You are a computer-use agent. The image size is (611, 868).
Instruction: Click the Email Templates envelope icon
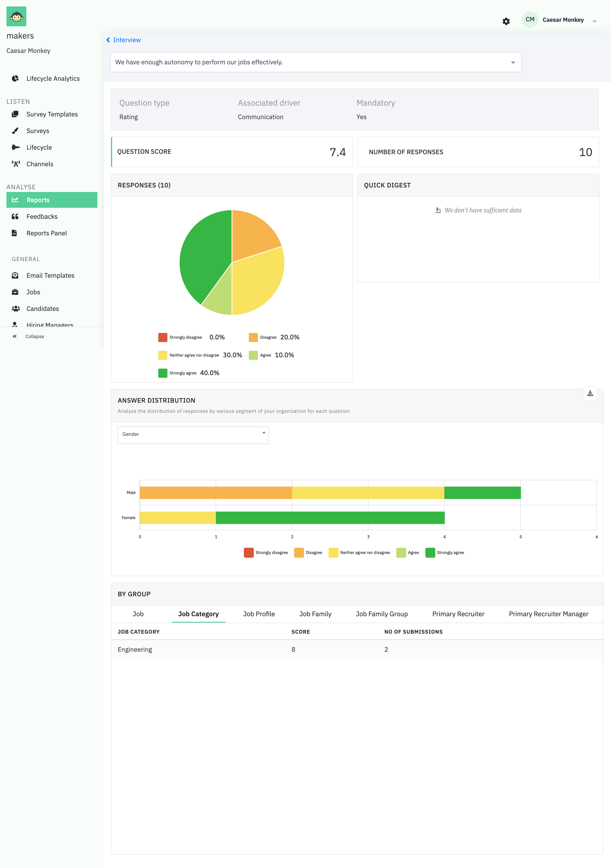pyautogui.click(x=15, y=275)
